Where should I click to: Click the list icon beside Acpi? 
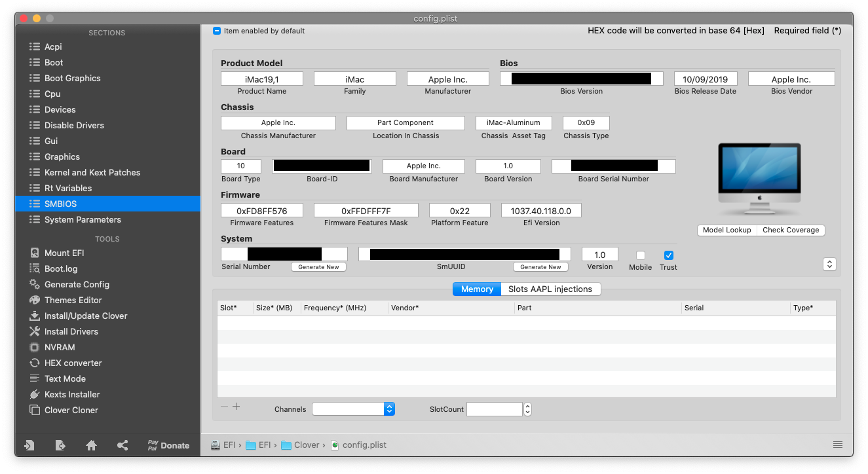point(35,46)
